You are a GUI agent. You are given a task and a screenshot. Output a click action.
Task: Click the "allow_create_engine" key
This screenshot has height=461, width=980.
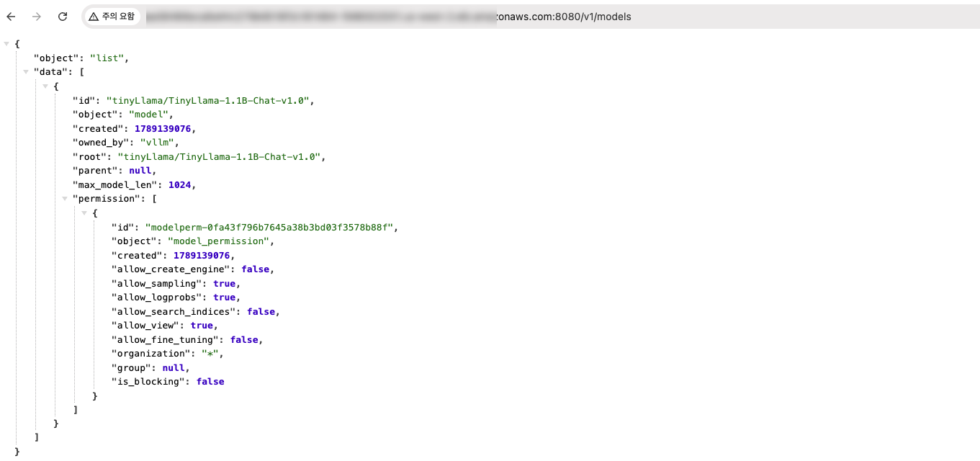[x=171, y=269]
